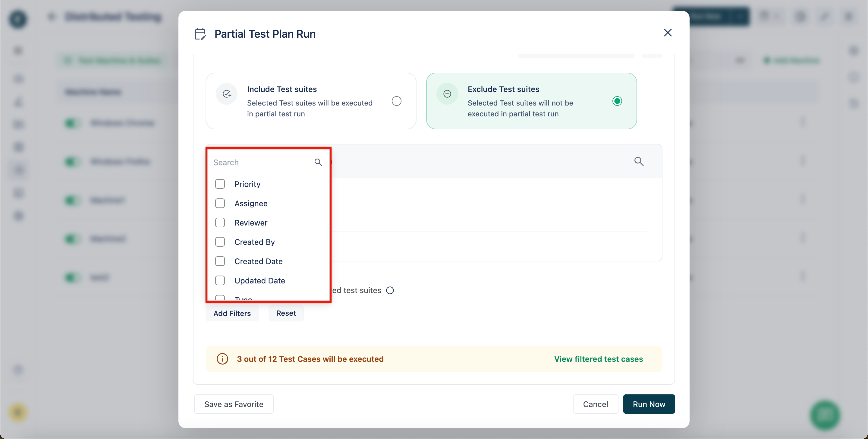
Task: Click the Run Now button
Action: click(x=649, y=404)
